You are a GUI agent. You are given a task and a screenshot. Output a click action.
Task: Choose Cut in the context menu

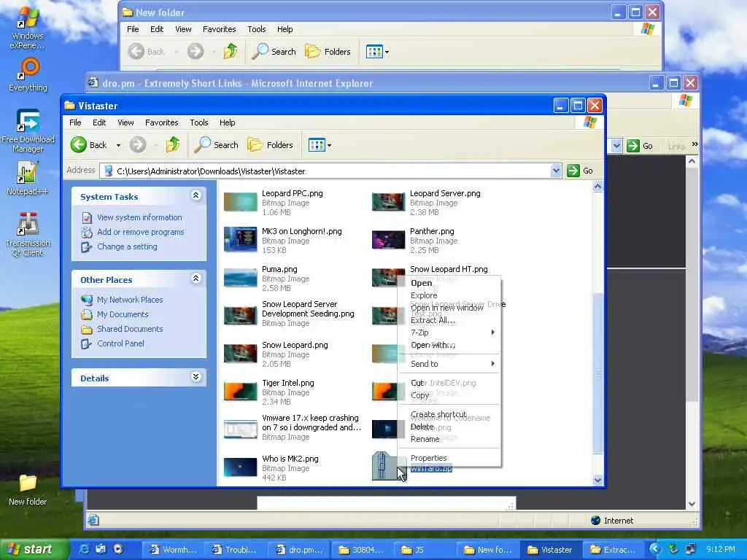449,383
